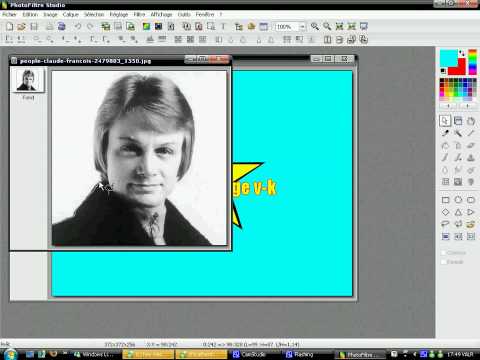The image size is (480, 360).
Task: Swap foreground and background colors icon
Action: point(462,53)
